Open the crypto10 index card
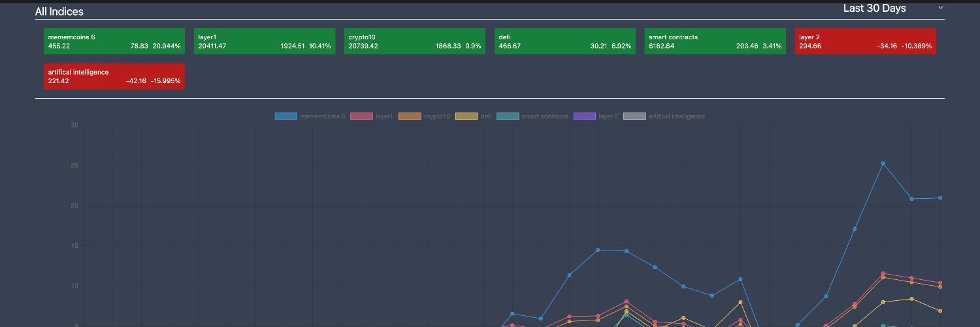The width and height of the screenshot is (980, 327). point(415,41)
